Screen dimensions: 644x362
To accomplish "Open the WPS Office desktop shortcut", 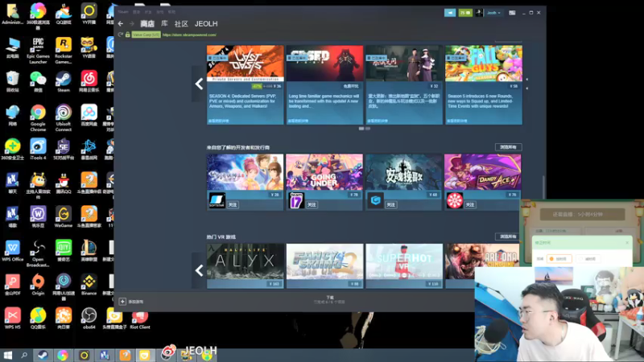I will point(12,251).
